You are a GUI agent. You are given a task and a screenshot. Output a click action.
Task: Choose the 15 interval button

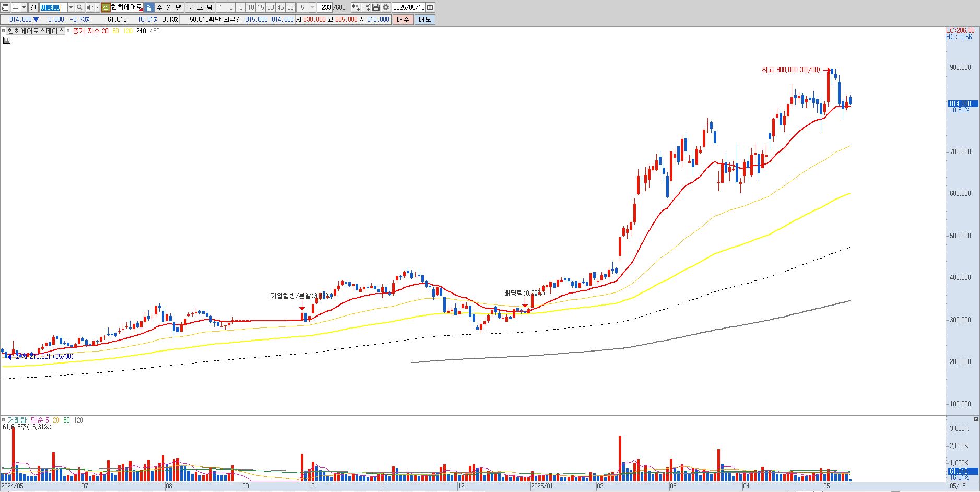261,7
